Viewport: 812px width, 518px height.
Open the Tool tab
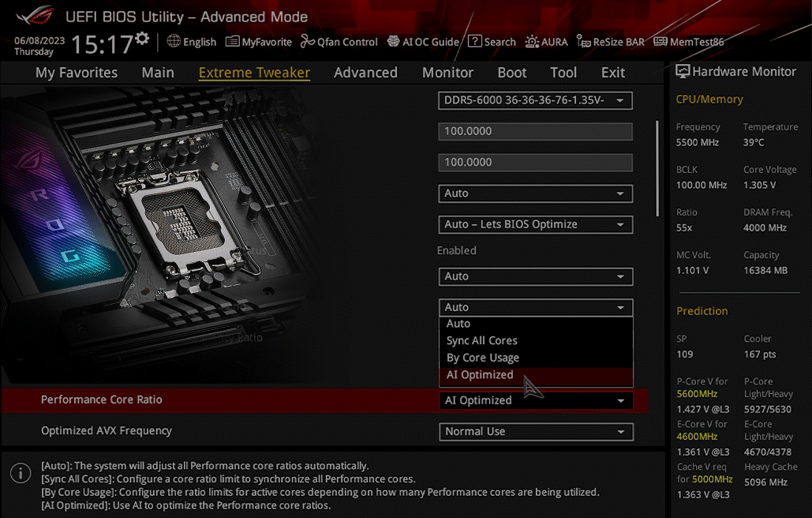(x=563, y=73)
